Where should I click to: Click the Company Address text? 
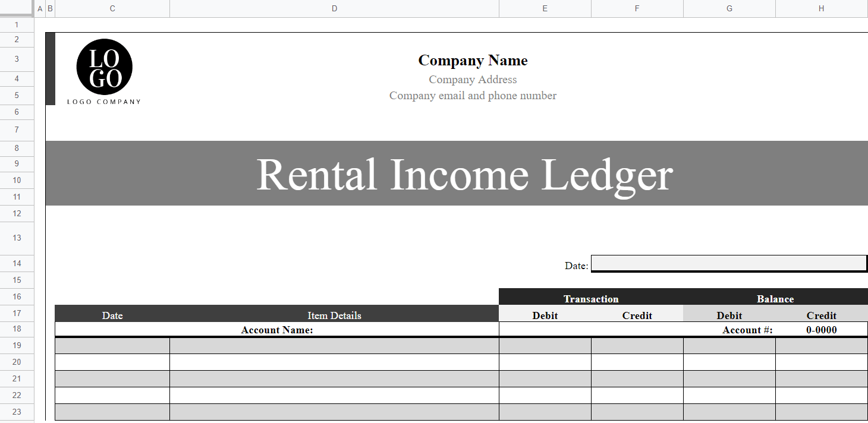pyautogui.click(x=473, y=80)
